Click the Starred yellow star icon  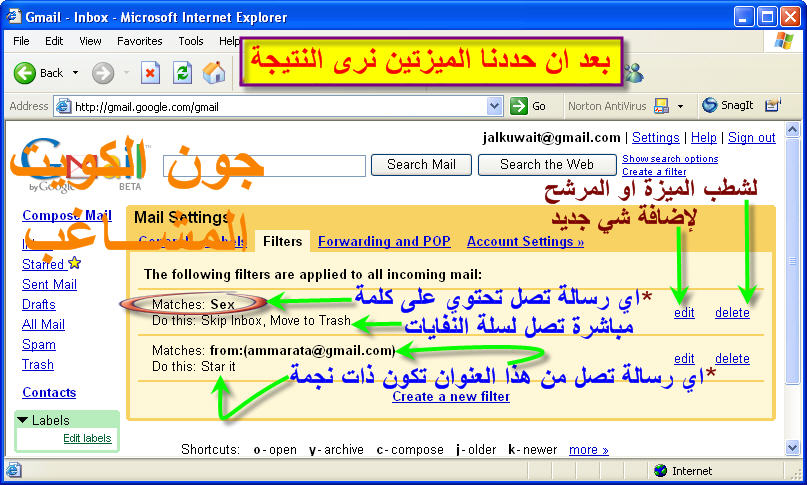tap(75, 263)
